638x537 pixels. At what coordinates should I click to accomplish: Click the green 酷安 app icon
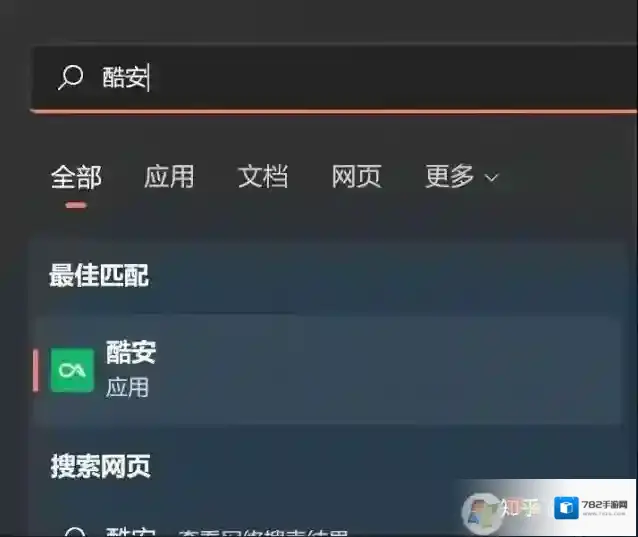click(x=72, y=370)
